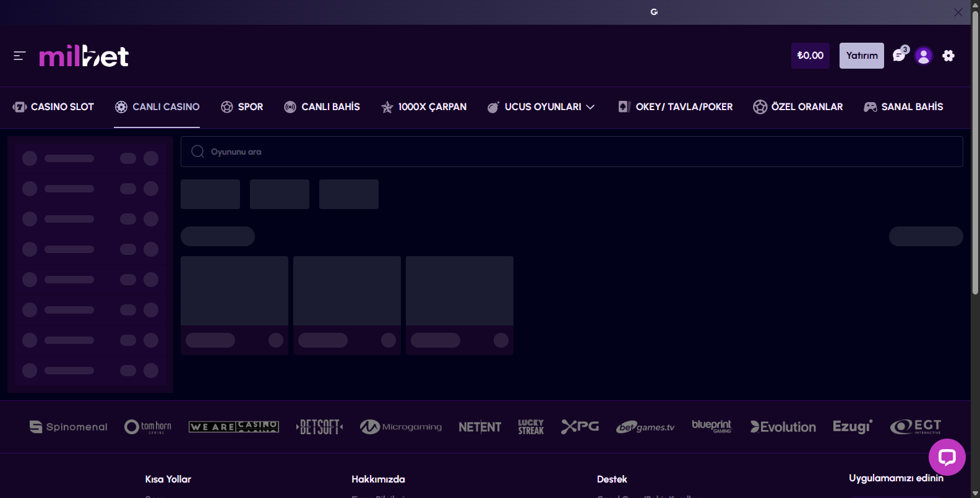
Task: Click the Kısa Yollar footer heading
Action: click(x=168, y=479)
